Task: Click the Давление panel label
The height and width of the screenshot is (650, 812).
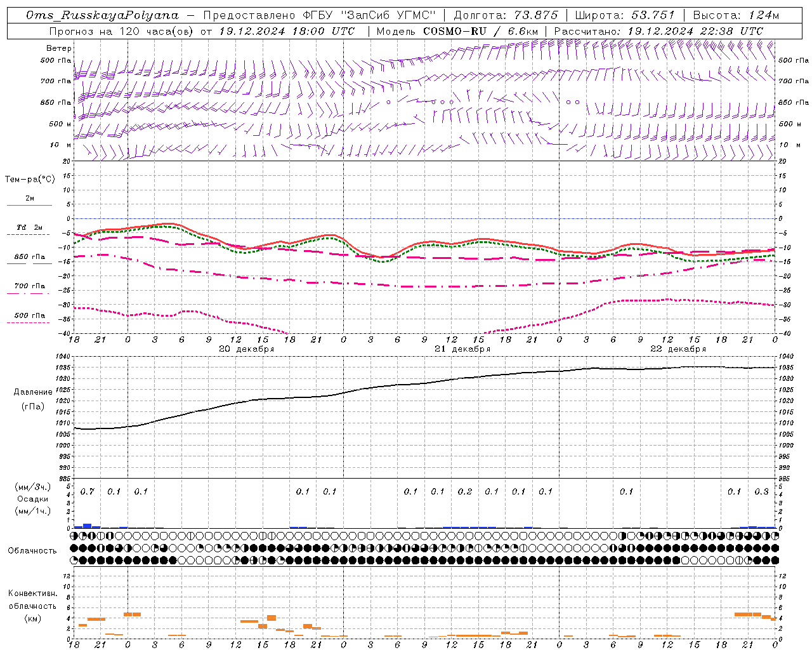Action: click(33, 392)
